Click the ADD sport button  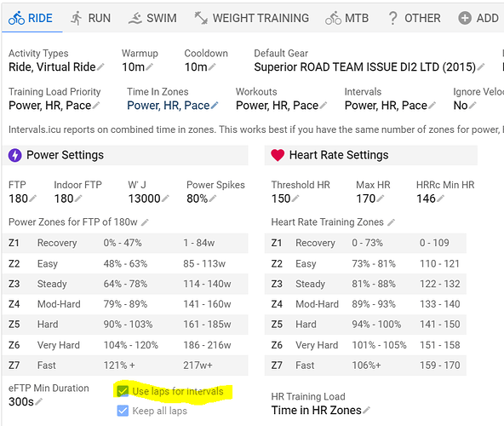[x=478, y=18]
